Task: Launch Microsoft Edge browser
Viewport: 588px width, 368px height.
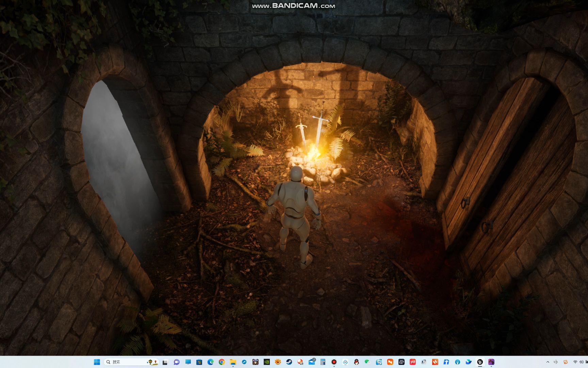Action: coord(210,362)
